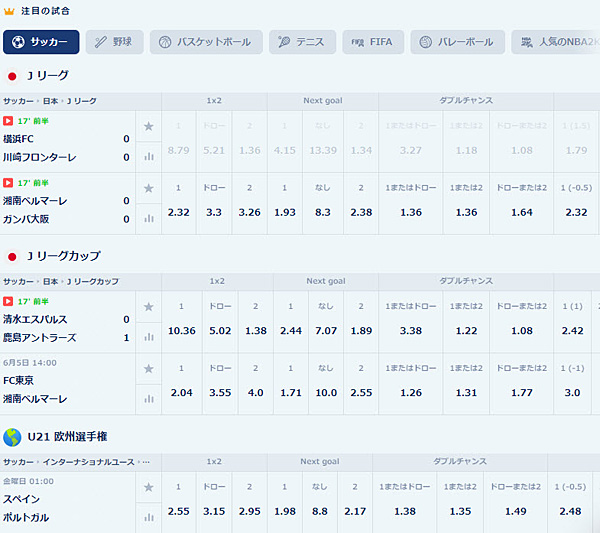Star the 清水エスパルス vs 鹿島アントラーズ match
This screenshot has height=533, width=600.
click(x=148, y=307)
